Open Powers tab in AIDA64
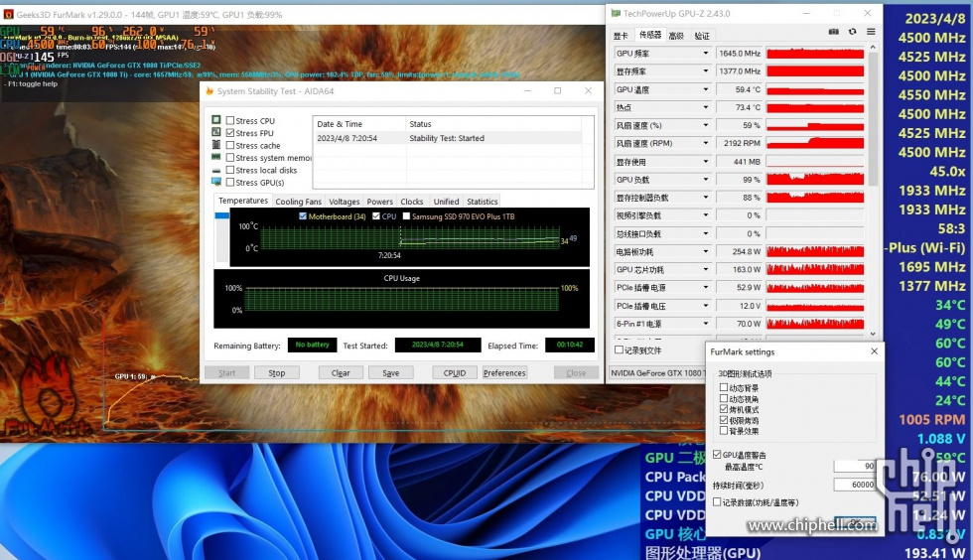Viewport: 973px width, 560px height. 379,202
